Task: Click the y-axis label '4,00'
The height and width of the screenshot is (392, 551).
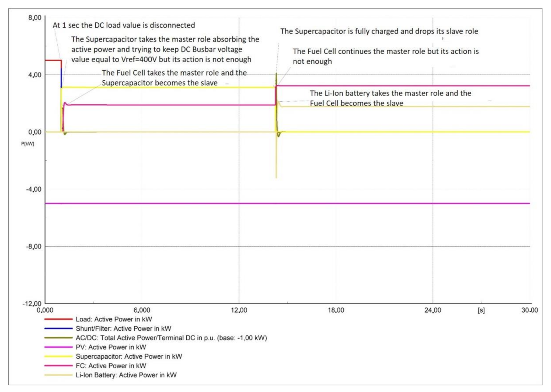Action: 35,75
